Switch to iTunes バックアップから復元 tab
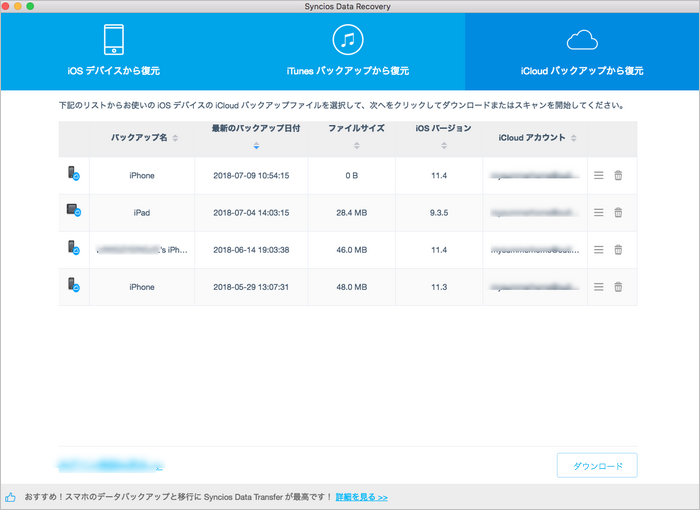The width and height of the screenshot is (700, 510). (348, 51)
